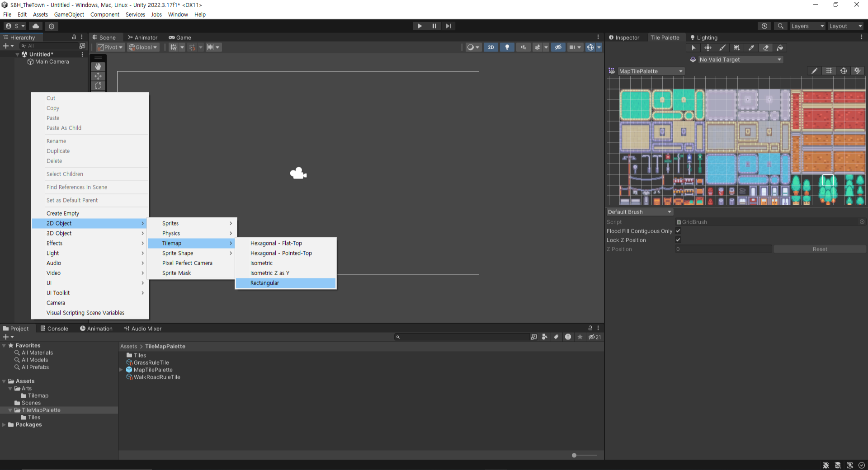Expand MapTilePalette asset in Project
Screen dimensions: 868x470
click(121, 370)
